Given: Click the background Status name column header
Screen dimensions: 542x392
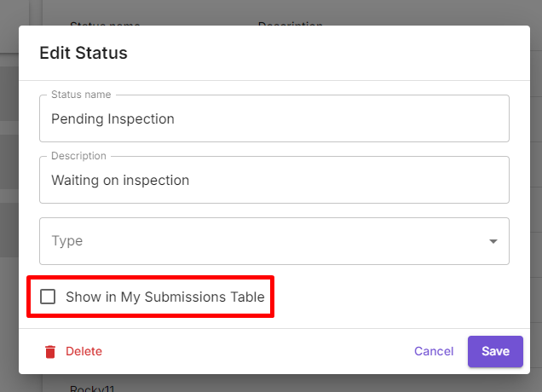Looking at the screenshot, I should coord(105,23).
